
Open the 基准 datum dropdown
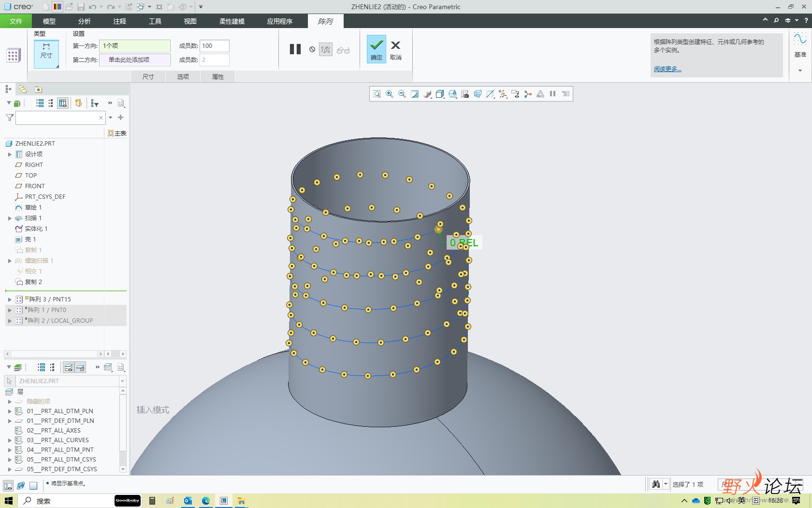(x=800, y=70)
